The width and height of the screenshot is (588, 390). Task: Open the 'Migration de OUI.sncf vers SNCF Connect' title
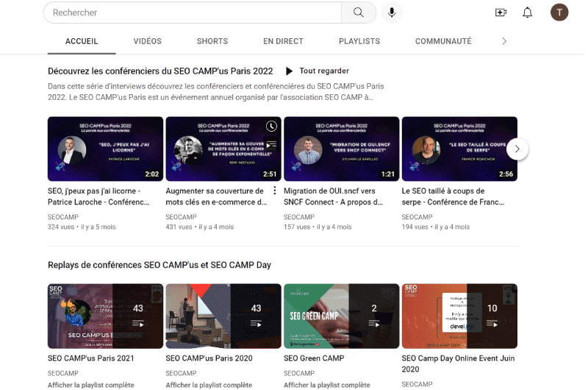[x=334, y=196]
